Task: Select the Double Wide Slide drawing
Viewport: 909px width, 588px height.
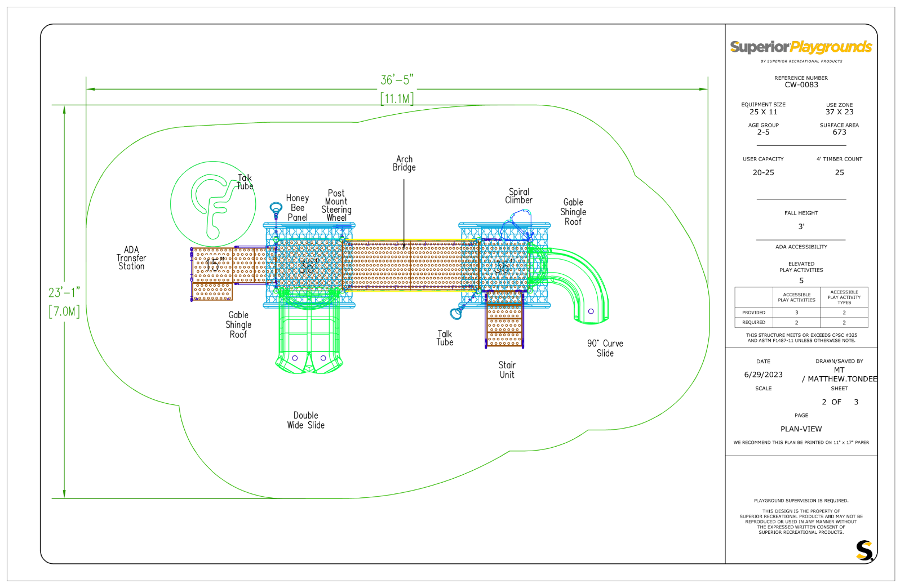Action: [x=309, y=331]
